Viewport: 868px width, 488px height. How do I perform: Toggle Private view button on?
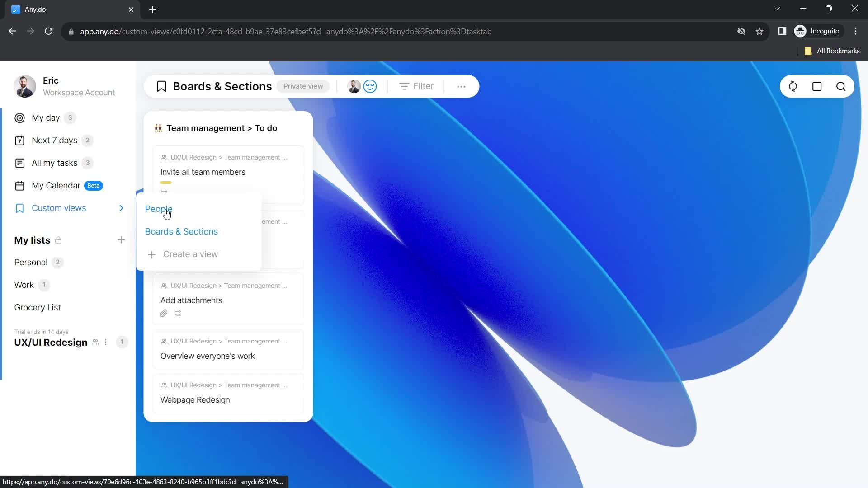click(x=303, y=86)
